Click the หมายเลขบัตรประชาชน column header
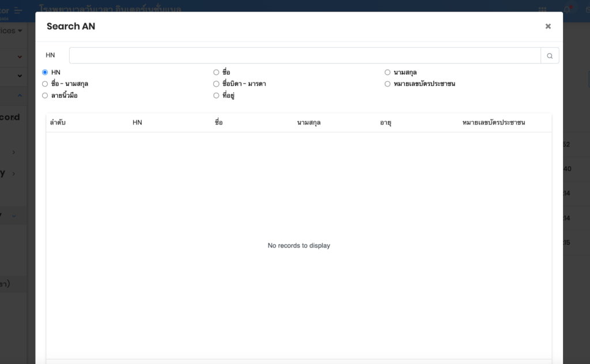This screenshot has height=364, width=590. point(493,123)
